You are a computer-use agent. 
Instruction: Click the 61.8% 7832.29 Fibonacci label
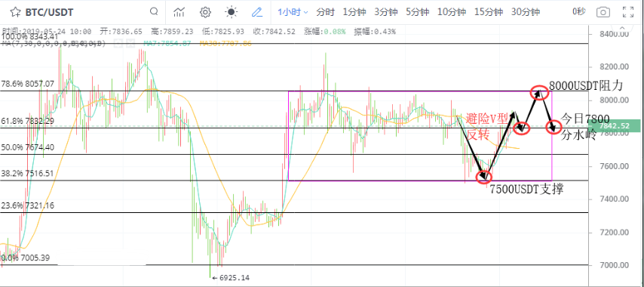(x=27, y=121)
